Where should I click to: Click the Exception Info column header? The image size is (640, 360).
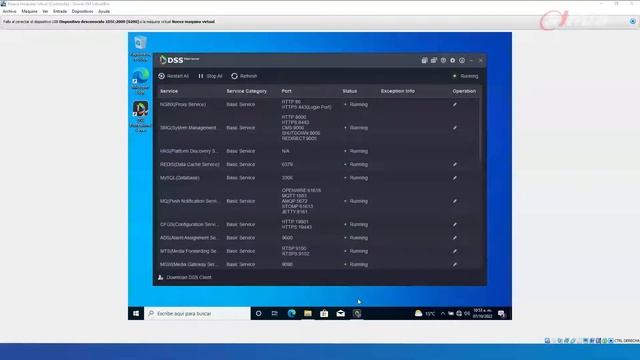tap(398, 91)
